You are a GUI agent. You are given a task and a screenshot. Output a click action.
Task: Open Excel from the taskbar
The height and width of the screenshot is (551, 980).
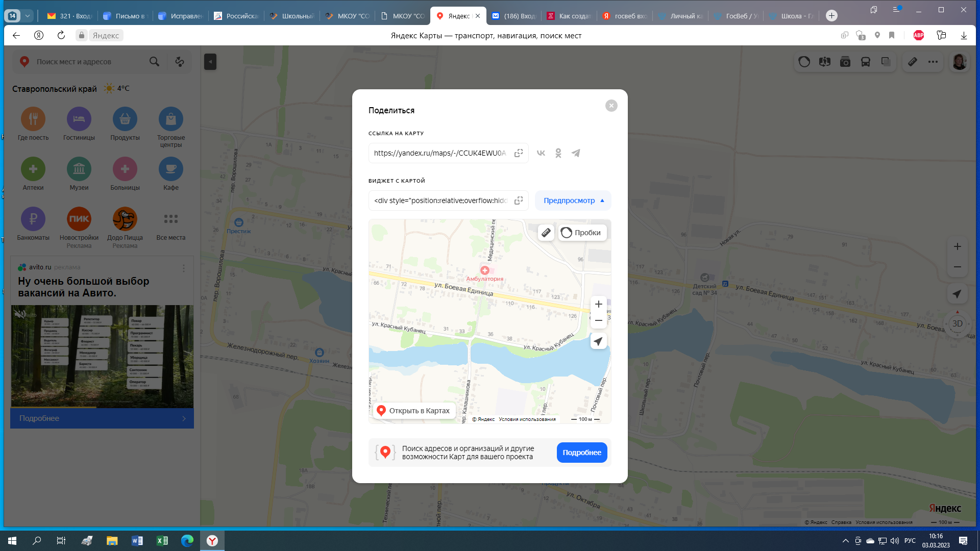click(x=162, y=541)
